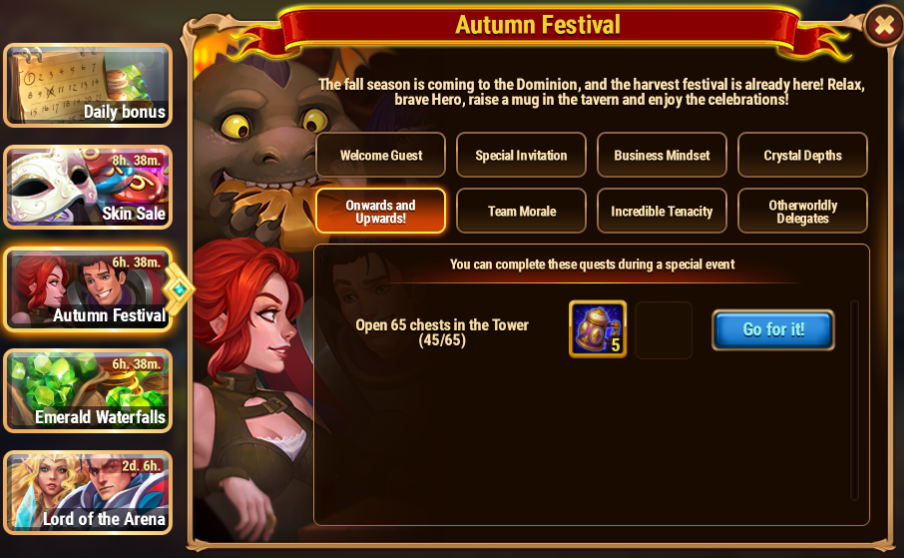The width and height of the screenshot is (904, 558).
Task: Click the empty reward slot
Action: point(664,329)
